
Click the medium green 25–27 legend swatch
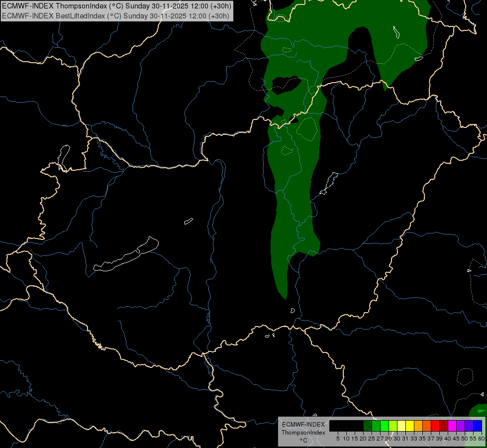tap(376, 426)
